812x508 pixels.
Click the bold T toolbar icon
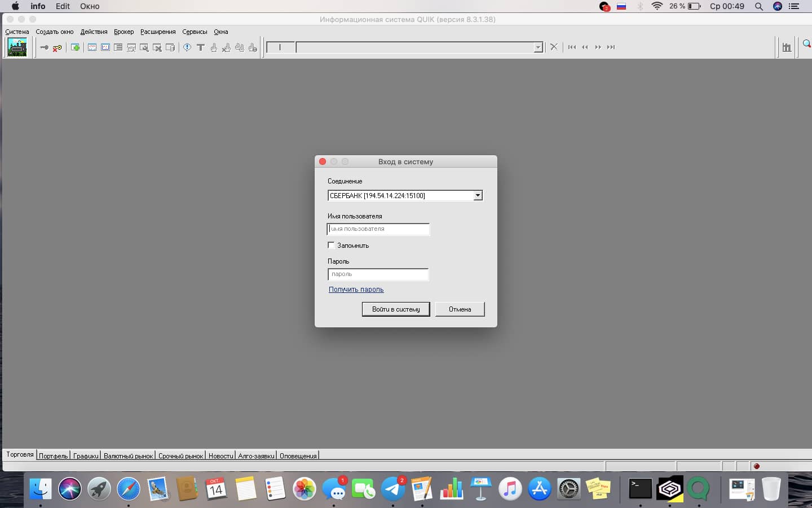tap(200, 47)
